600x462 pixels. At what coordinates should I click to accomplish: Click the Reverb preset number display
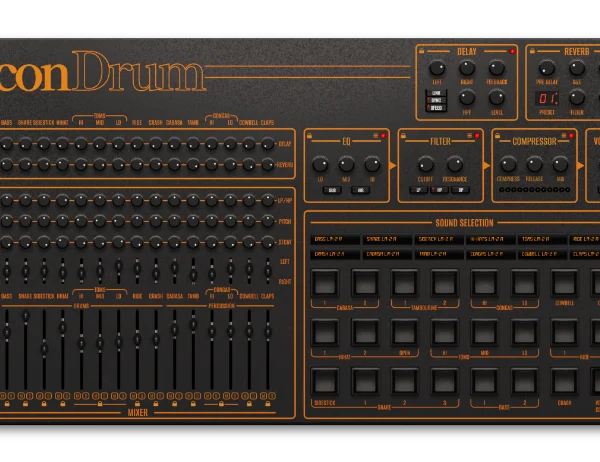547,98
